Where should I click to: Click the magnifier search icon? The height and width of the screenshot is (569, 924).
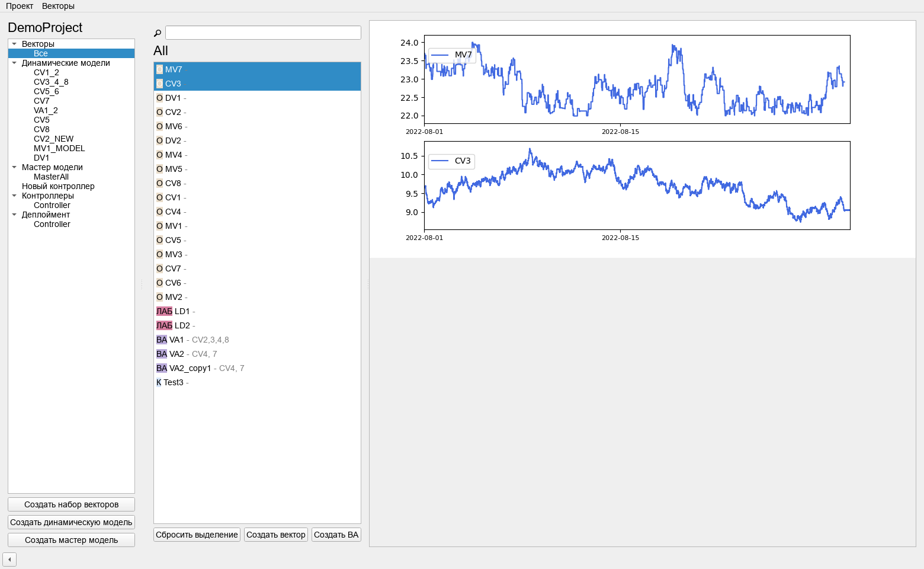tap(158, 33)
